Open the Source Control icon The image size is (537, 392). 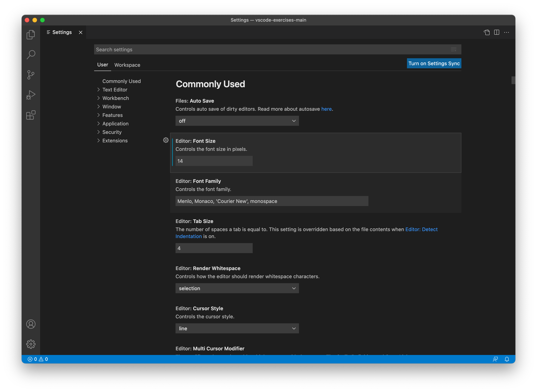(x=31, y=75)
